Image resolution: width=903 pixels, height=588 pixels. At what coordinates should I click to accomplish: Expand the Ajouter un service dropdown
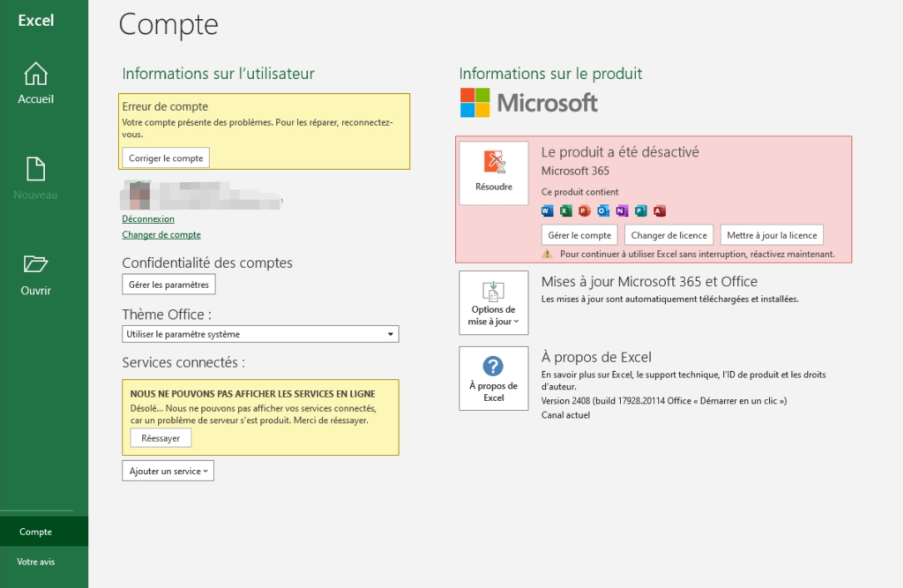click(168, 471)
